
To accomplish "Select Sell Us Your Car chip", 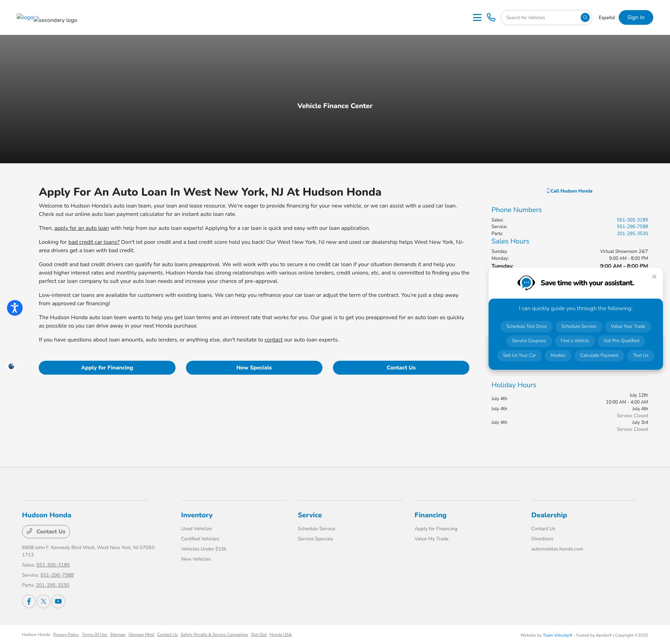I will point(519,355).
